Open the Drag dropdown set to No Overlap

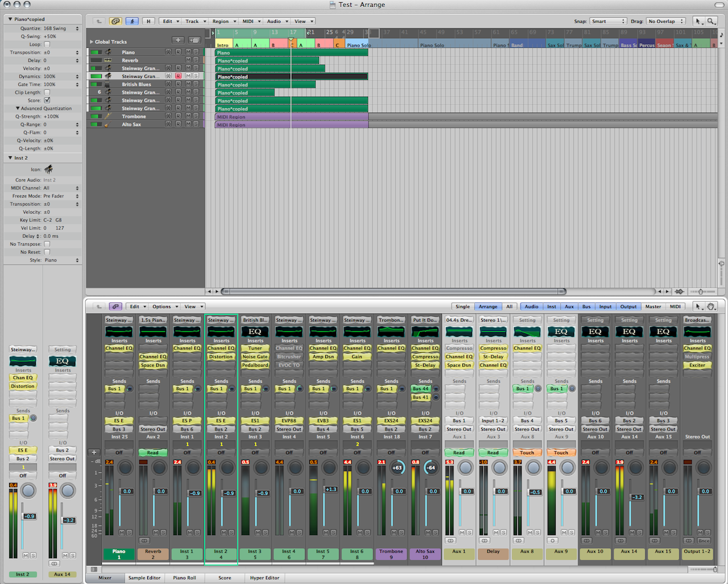(666, 21)
